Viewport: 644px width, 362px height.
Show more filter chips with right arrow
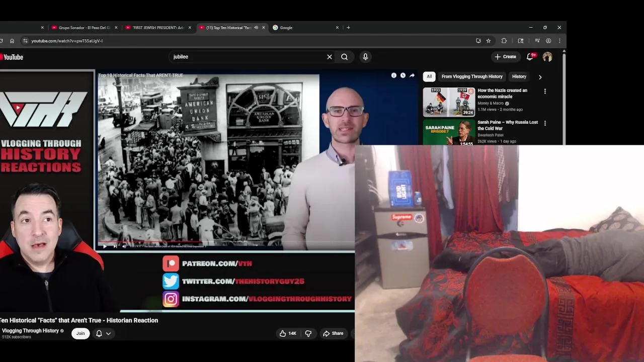tap(540, 77)
